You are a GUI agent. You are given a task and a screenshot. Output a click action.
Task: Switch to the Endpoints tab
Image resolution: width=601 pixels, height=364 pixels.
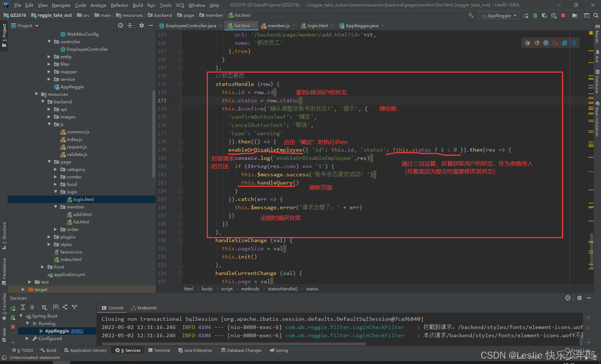point(144,308)
